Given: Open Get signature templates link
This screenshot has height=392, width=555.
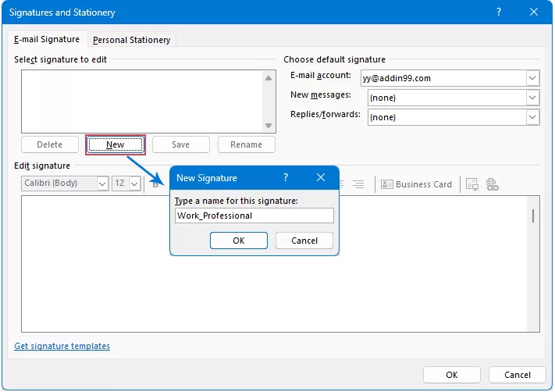Looking at the screenshot, I should [62, 346].
